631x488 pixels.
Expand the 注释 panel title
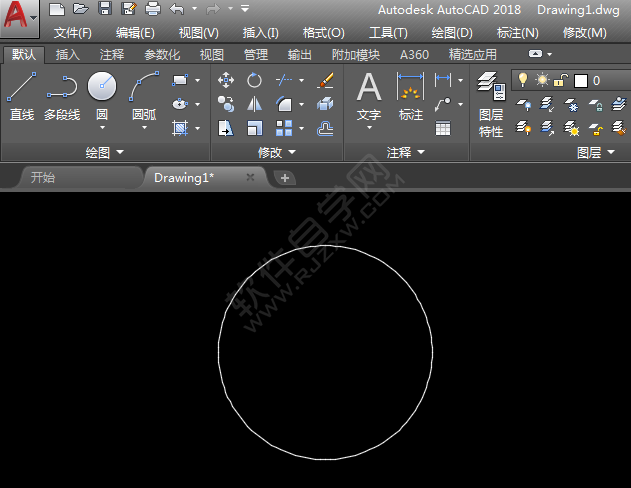[x=406, y=152]
